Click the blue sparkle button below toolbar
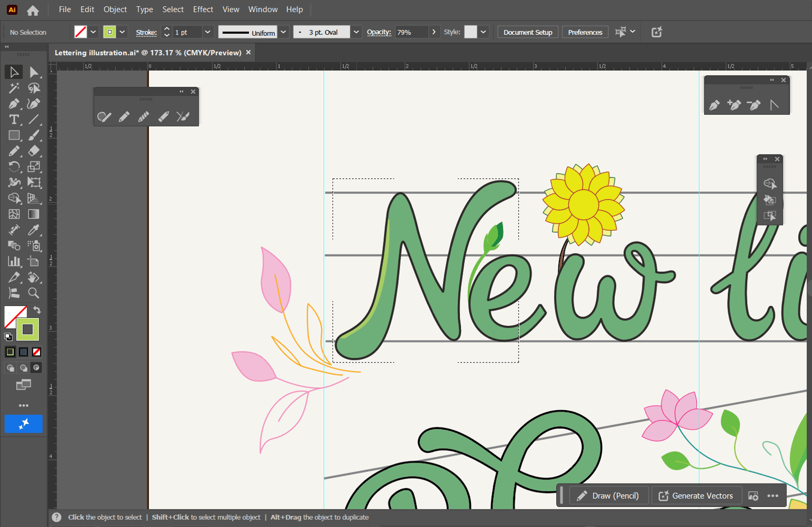812x527 pixels. [x=23, y=424]
